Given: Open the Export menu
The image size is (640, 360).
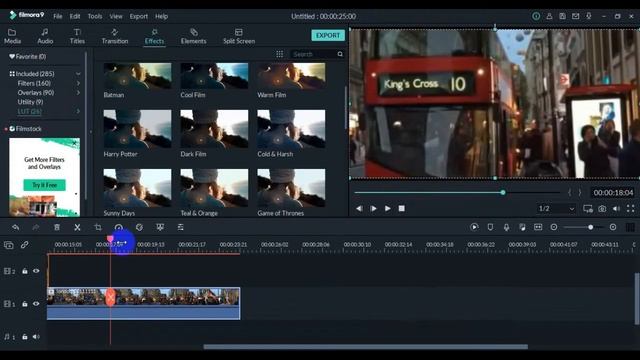Looking at the screenshot, I should [139, 16].
